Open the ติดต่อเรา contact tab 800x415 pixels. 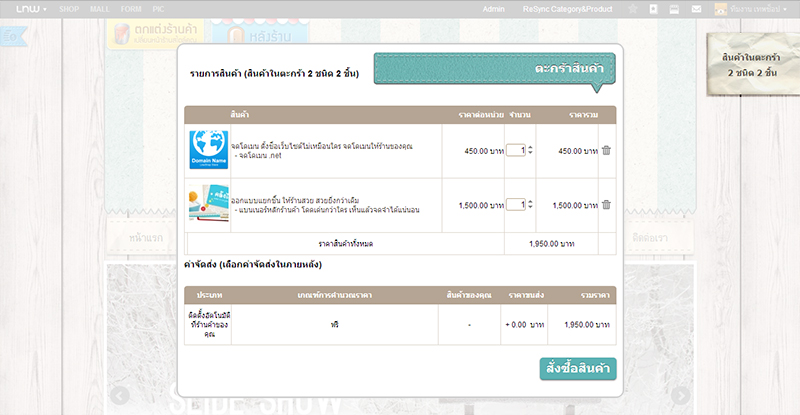(x=649, y=238)
